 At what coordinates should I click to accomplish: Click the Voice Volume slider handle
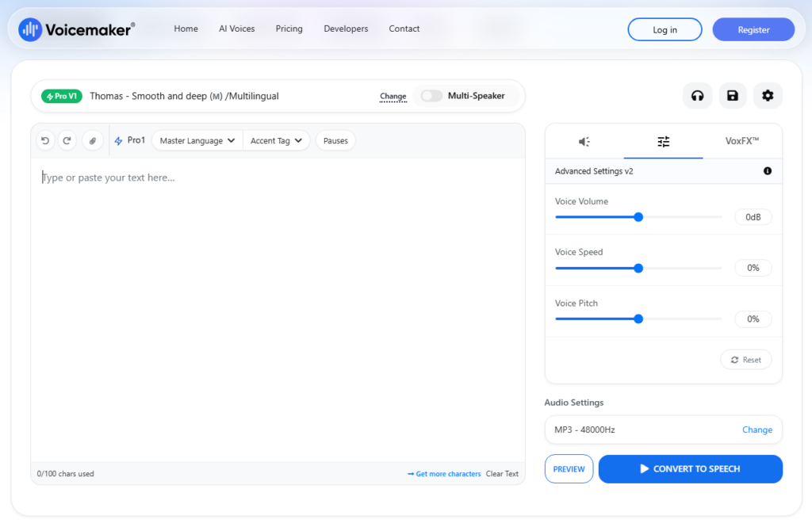pyautogui.click(x=638, y=217)
